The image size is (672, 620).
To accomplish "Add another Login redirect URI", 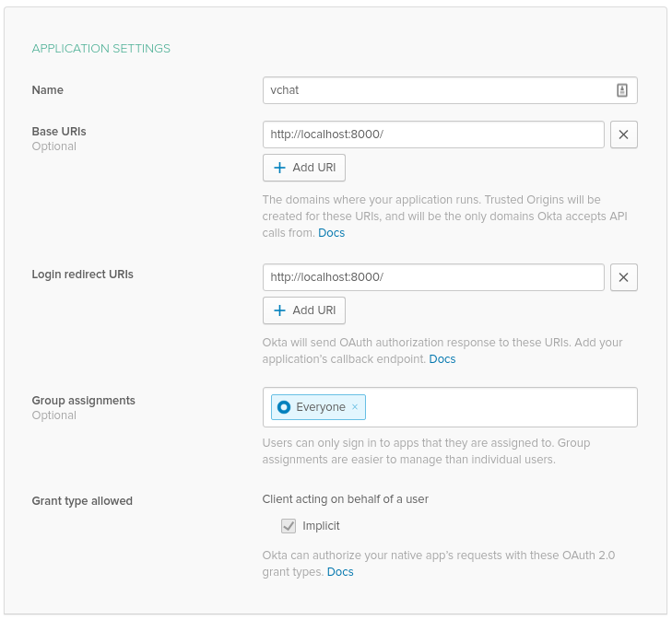I will [304, 310].
